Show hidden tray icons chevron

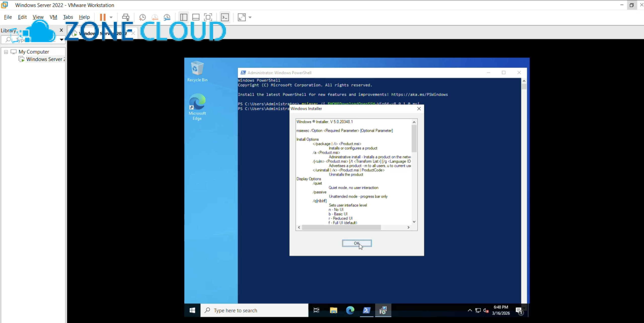(x=470, y=310)
